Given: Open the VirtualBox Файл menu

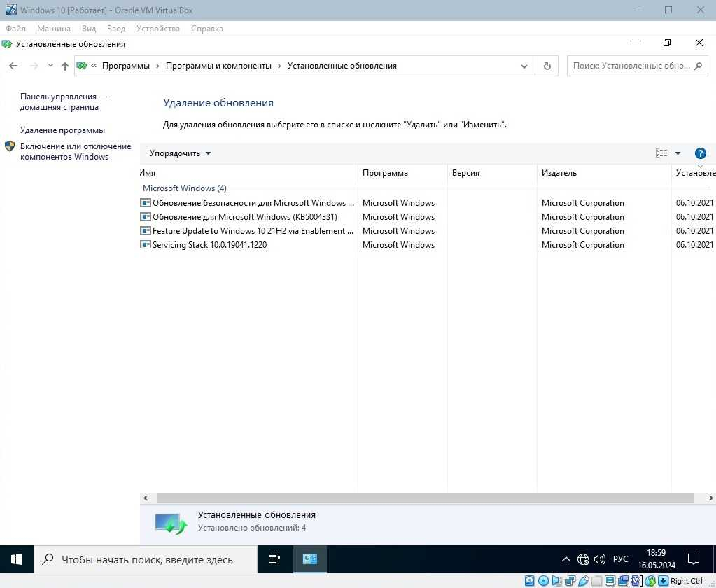Looking at the screenshot, I should [x=15, y=29].
